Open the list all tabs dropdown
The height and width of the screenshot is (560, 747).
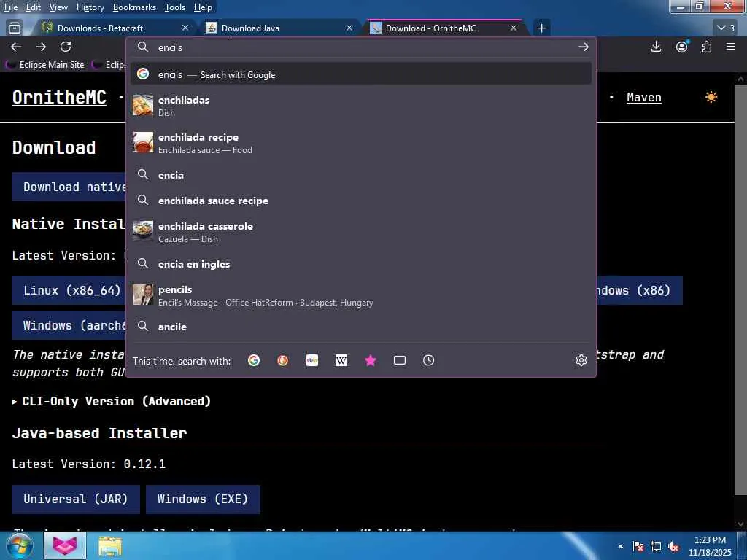pos(726,28)
